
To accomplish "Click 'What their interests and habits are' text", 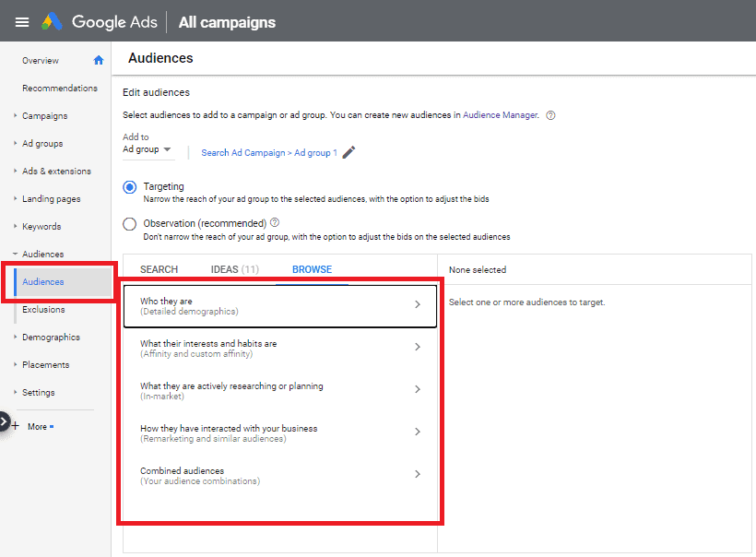I will click(x=208, y=343).
